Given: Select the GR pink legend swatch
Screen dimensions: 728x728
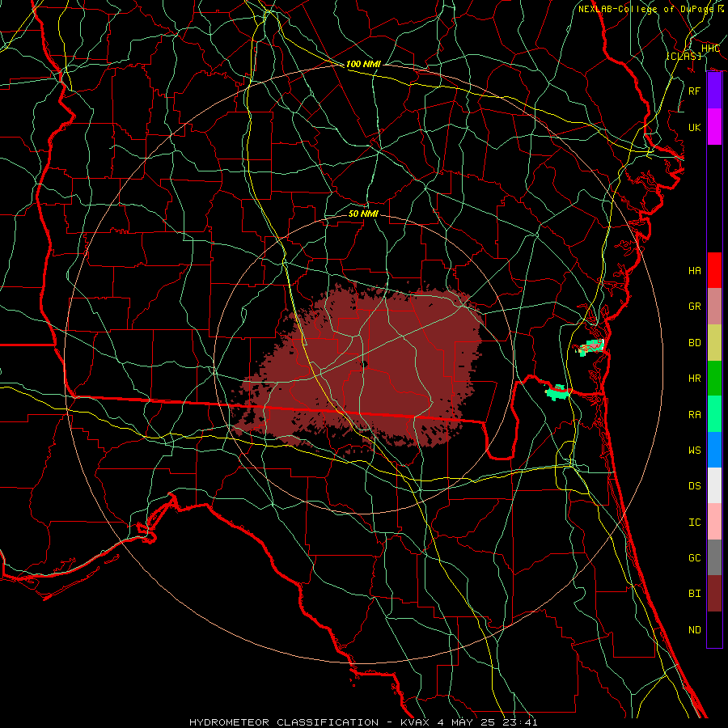Looking at the screenshot, I should [x=714, y=307].
